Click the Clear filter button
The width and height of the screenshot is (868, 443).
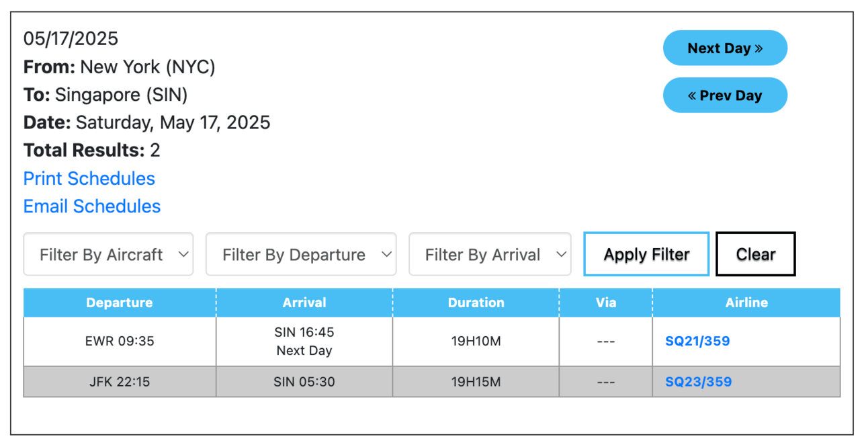(x=755, y=255)
